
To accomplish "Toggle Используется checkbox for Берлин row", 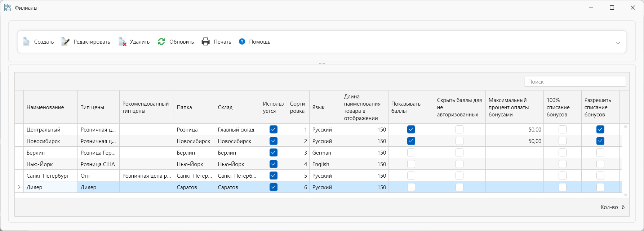I will coord(274,152).
